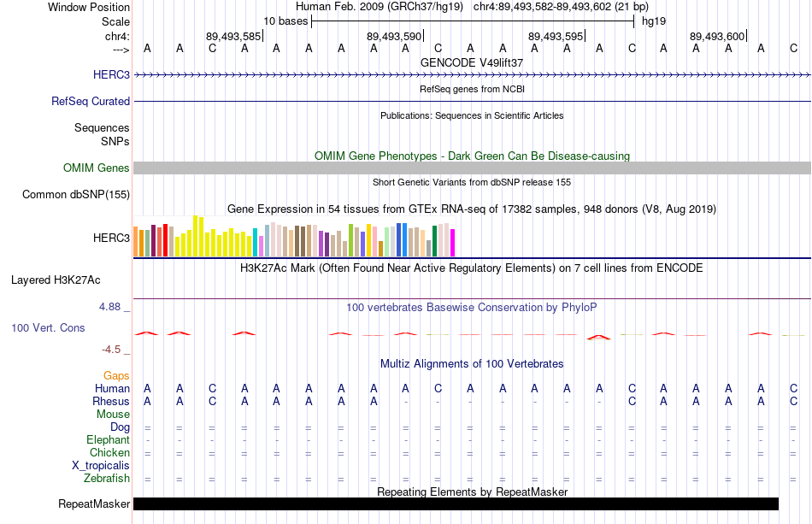Click the X_tropicalis species label
Image resolution: width=812 pixels, height=524 pixels.
pos(101,465)
